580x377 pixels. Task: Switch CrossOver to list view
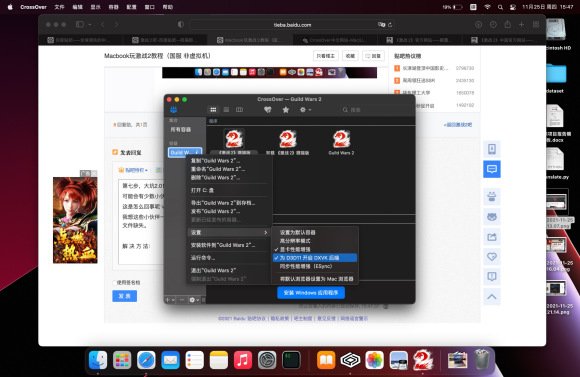(226, 110)
